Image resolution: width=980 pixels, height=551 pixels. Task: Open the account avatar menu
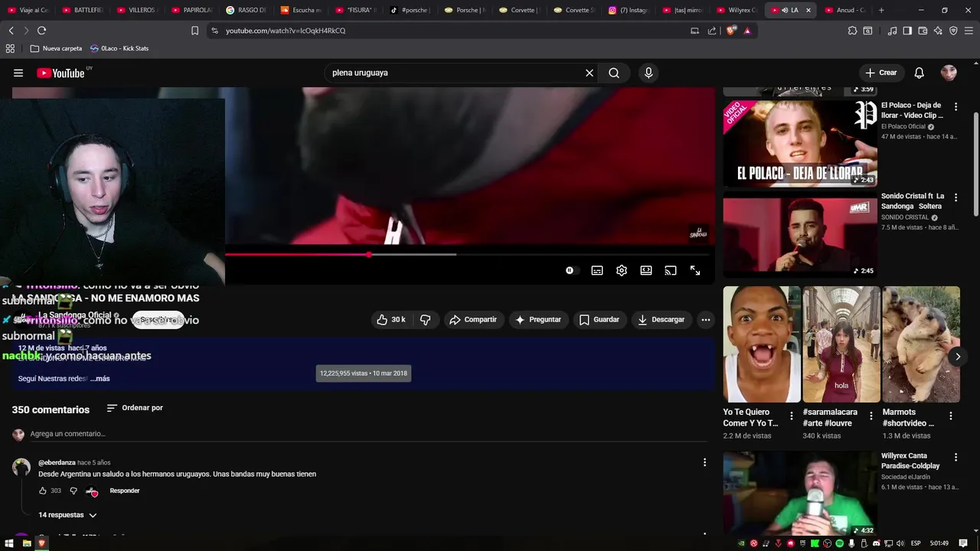tap(949, 73)
